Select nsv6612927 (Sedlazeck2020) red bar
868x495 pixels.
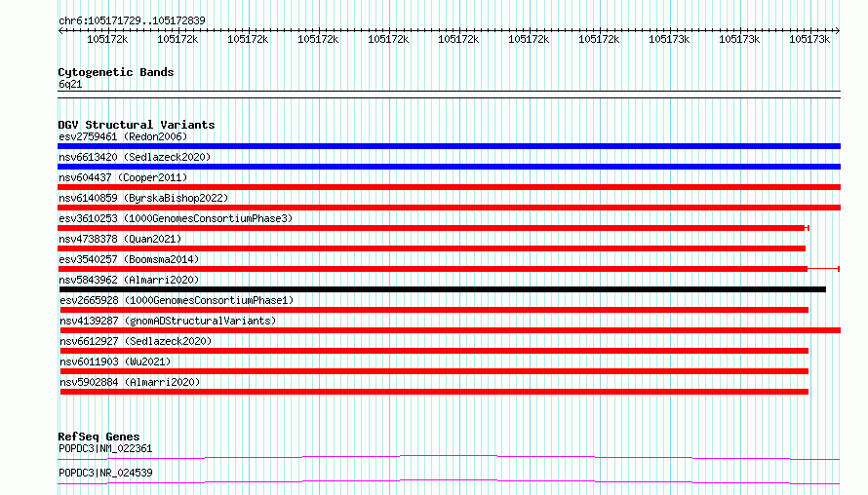click(435, 351)
